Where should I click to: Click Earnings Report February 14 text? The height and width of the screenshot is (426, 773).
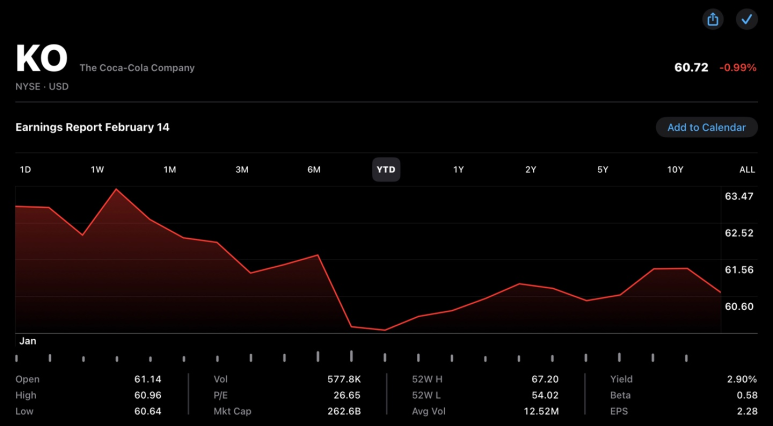point(92,127)
